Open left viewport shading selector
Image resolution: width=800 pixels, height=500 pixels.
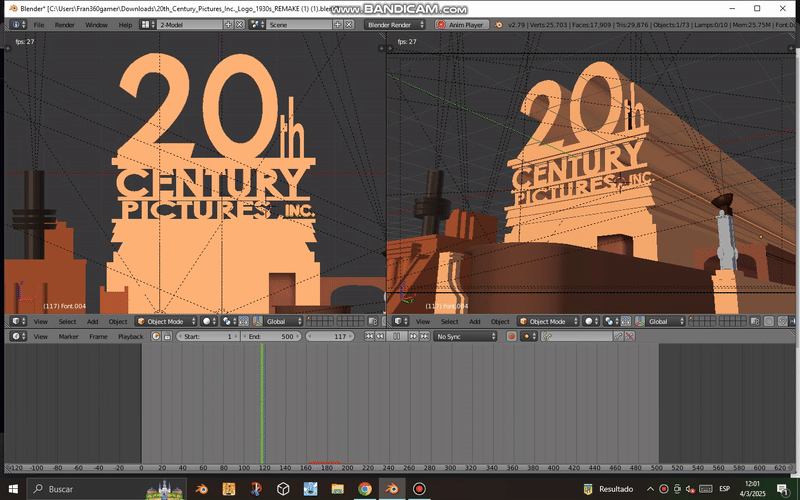(207, 321)
